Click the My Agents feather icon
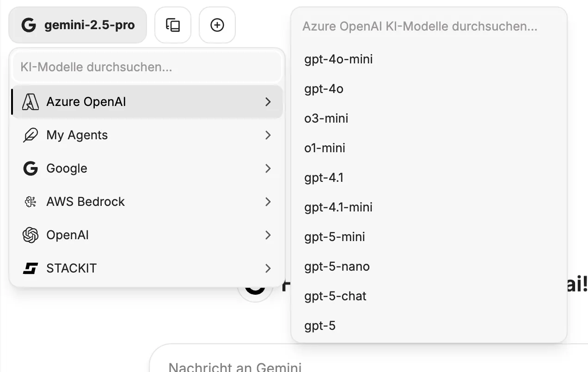The image size is (588, 372). point(31,135)
